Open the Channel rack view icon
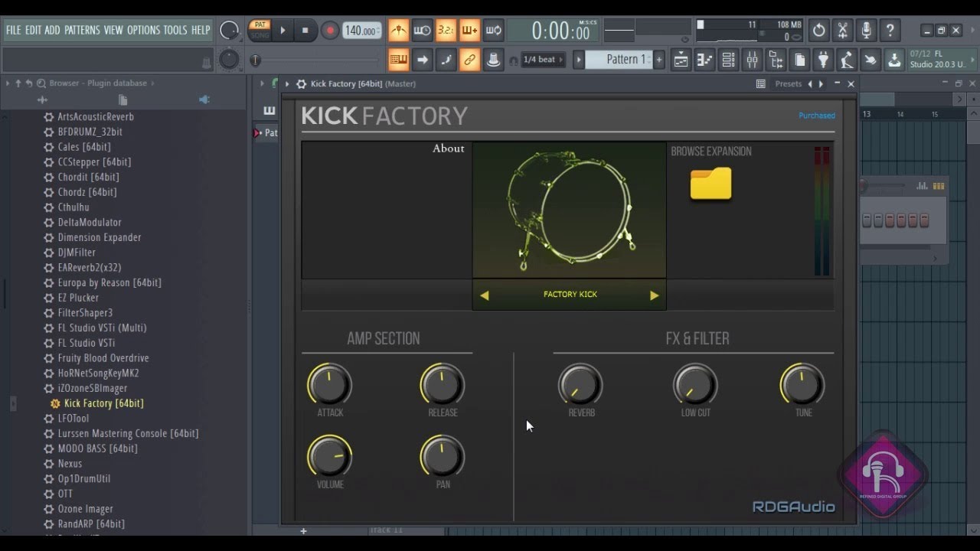This screenshot has width=980, height=551. [x=728, y=59]
